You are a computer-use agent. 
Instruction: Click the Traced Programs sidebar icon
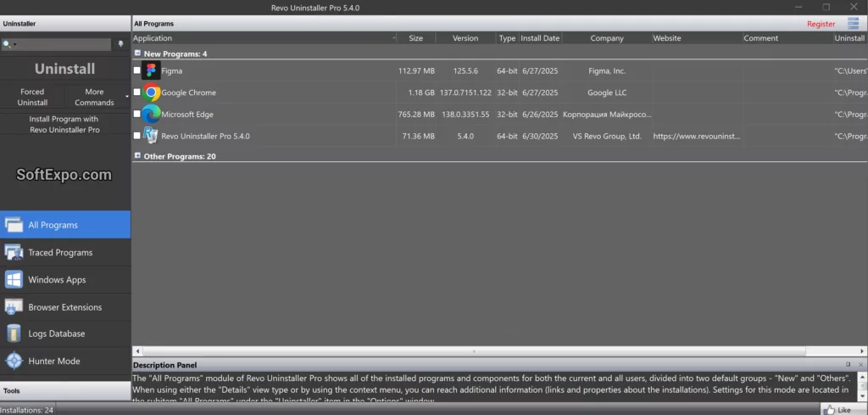tap(14, 253)
